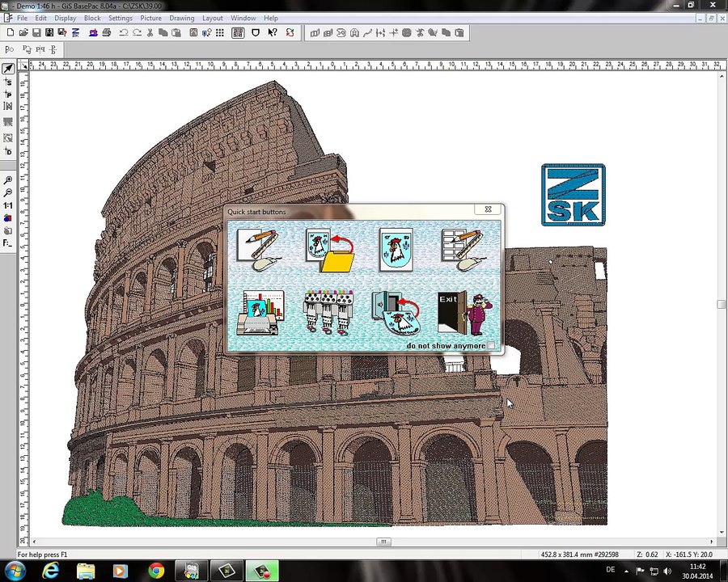Click the red-green refresh arrows icon

[290, 33]
